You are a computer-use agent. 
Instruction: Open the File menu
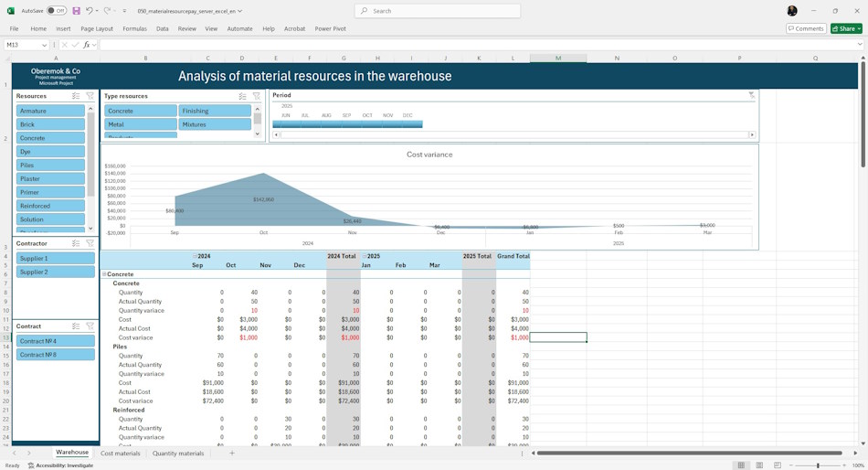pyautogui.click(x=14, y=29)
